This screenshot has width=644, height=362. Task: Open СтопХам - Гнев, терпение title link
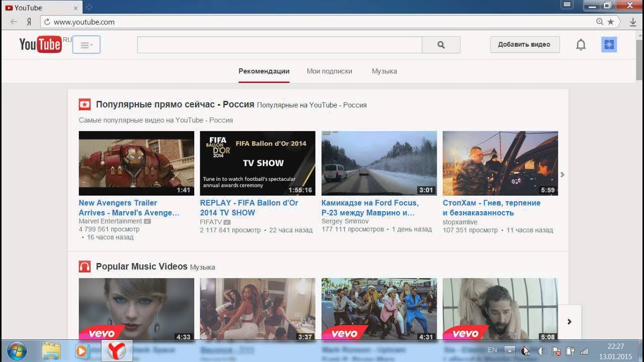[492, 208]
